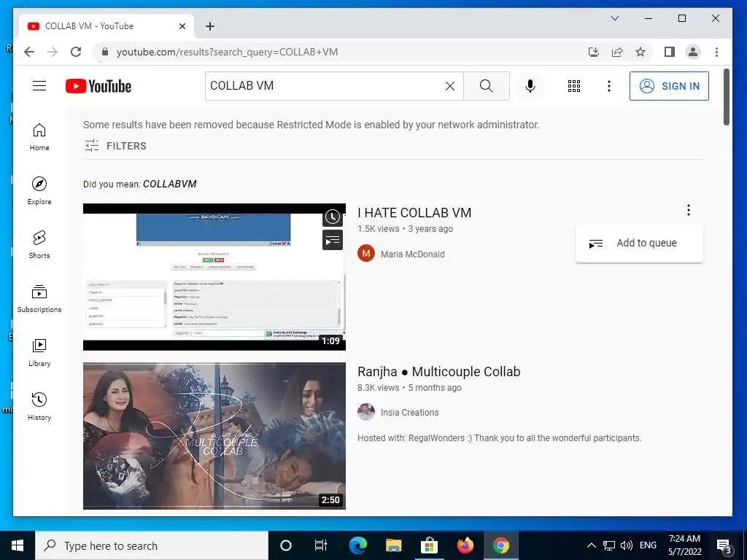Open the notification center icon

(724, 546)
